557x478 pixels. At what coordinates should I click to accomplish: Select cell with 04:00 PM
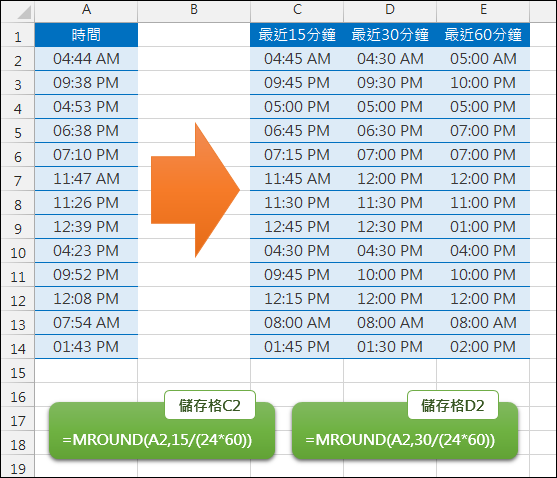tap(483, 251)
